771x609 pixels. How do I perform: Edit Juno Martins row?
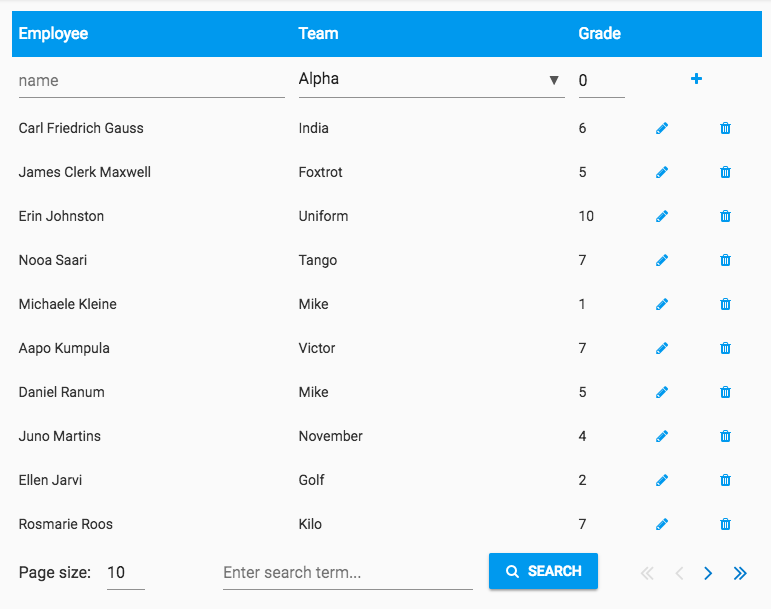point(661,436)
